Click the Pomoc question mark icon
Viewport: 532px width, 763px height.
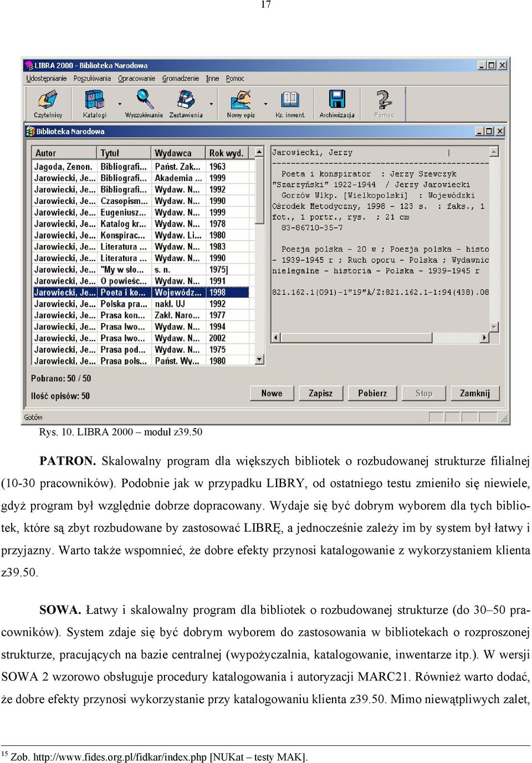[383, 100]
